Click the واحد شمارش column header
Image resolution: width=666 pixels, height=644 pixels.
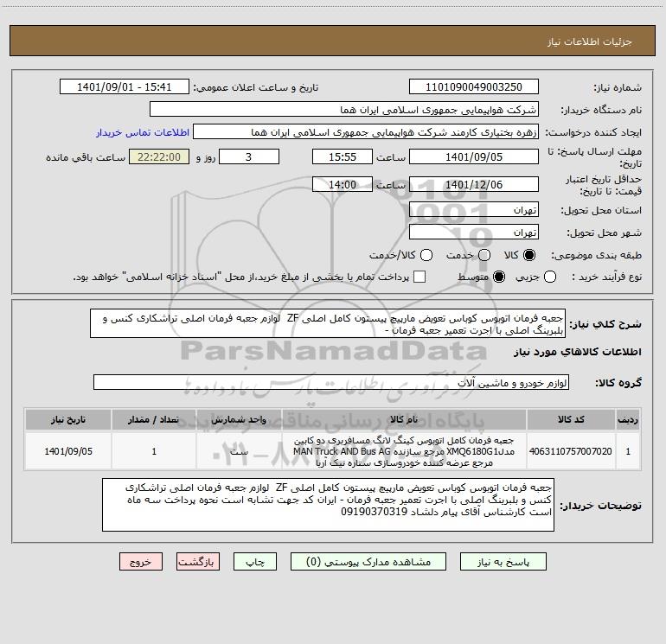point(239,419)
